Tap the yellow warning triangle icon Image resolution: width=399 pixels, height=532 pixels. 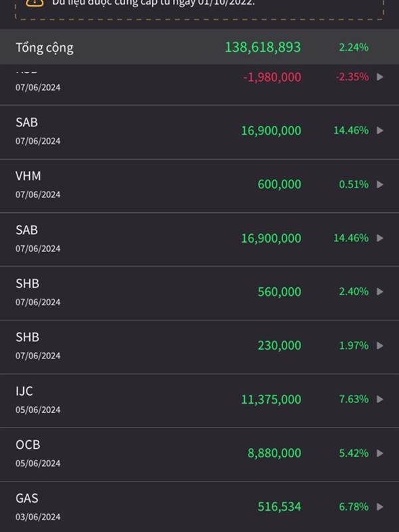click(x=35, y=3)
